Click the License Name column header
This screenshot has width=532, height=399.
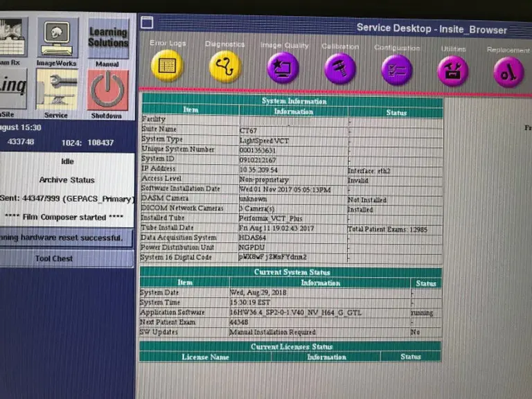pos(206,357)
